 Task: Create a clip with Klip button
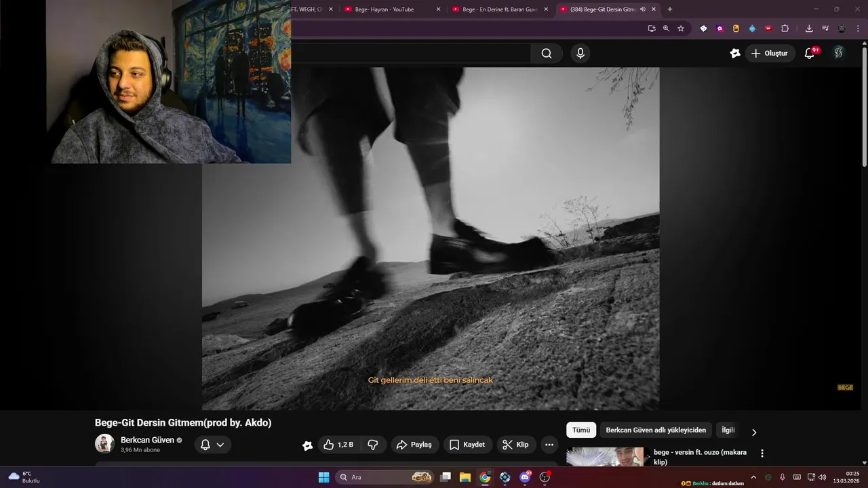pyautogui.click(x=515, y=445)
